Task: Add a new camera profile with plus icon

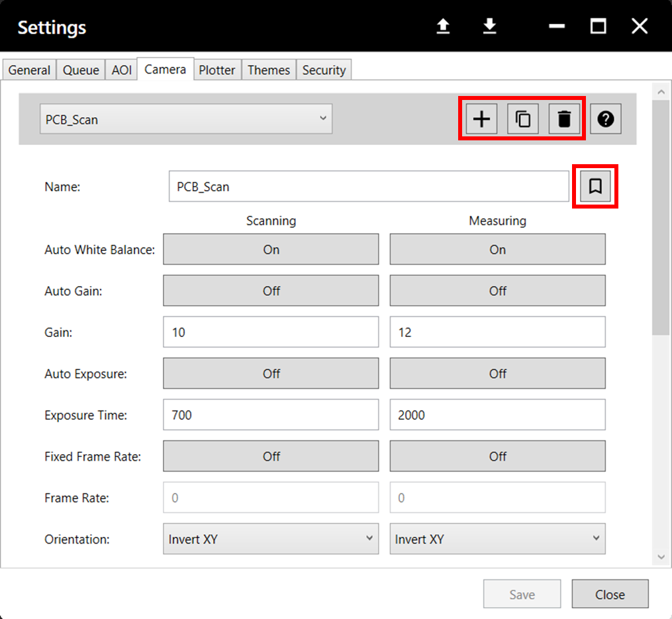Action: tap(481, 119)
